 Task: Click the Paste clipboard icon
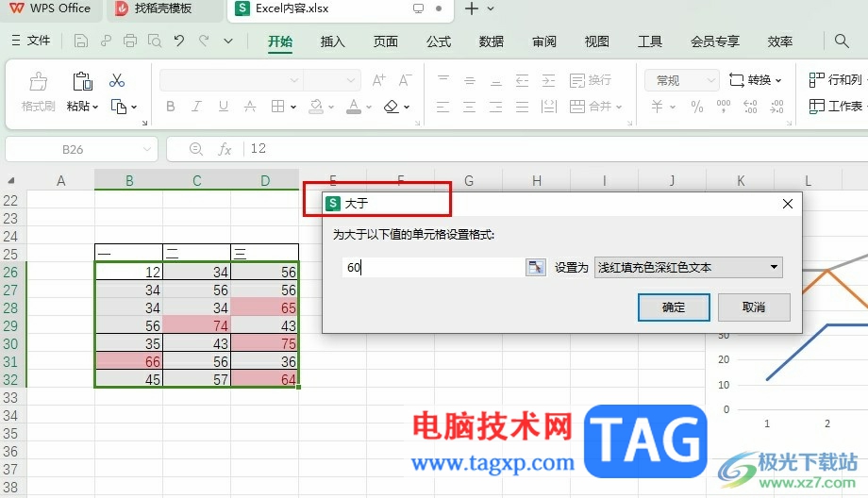(x=82, y=81)
